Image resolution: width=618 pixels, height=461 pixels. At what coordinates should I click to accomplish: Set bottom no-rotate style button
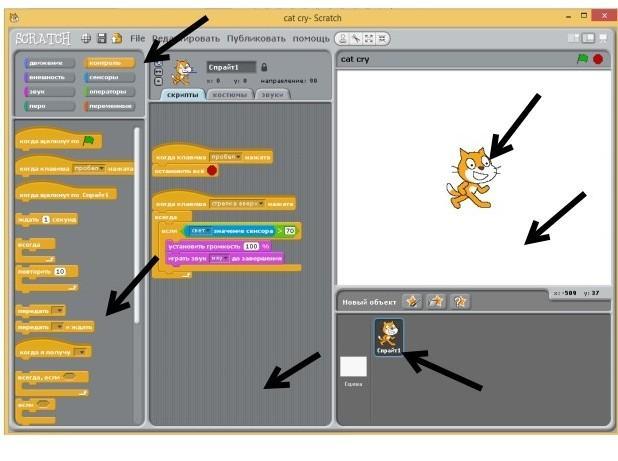pos(158,81)
